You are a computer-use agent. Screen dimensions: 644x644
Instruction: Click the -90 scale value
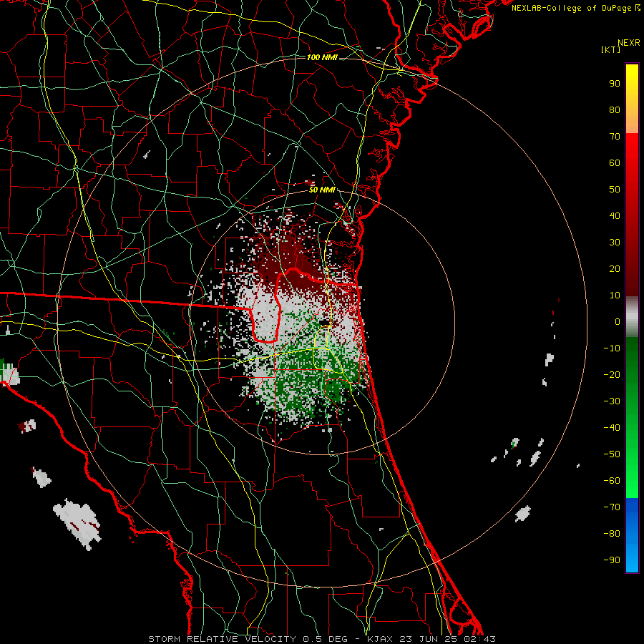[x=612, y=560]
